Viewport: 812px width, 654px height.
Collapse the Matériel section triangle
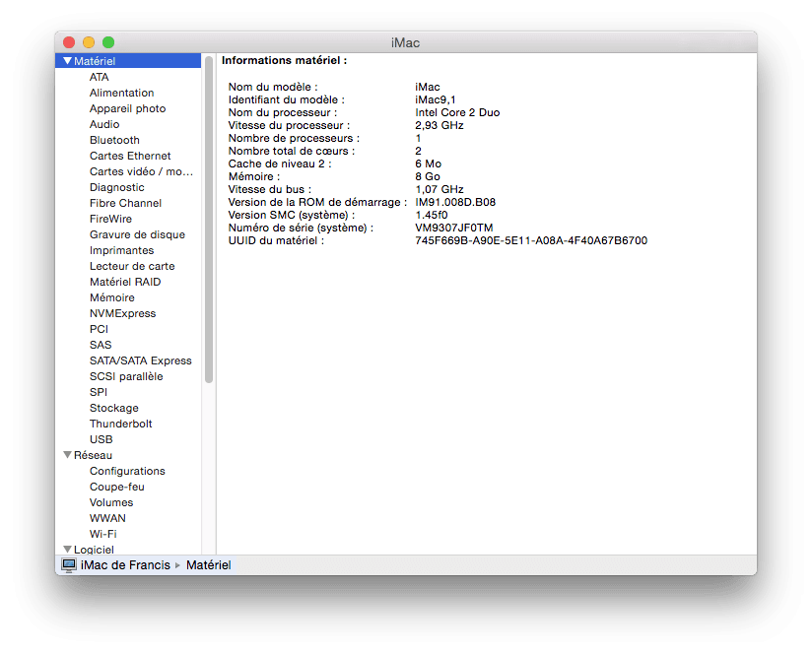[x=67, y=61]
